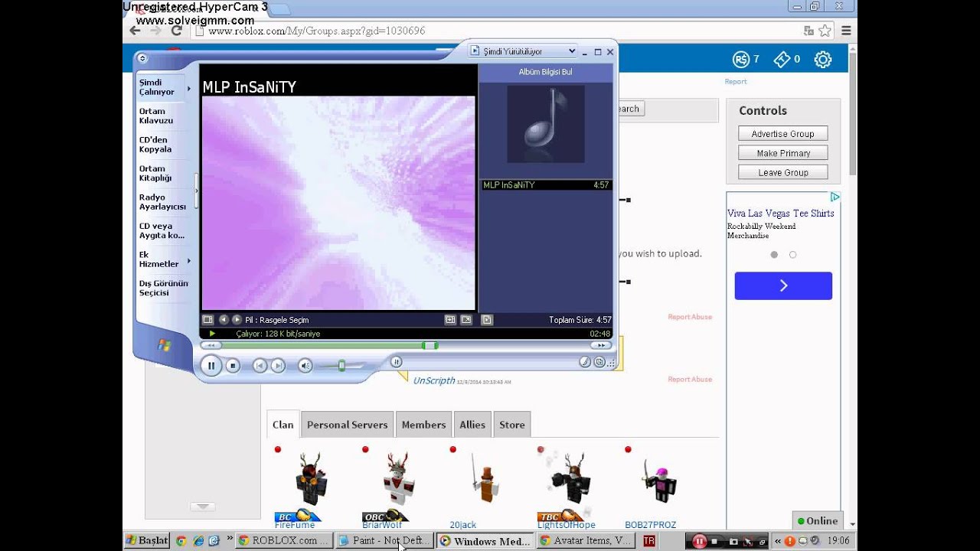Toggle the playlist pane icon

(487, 320)
